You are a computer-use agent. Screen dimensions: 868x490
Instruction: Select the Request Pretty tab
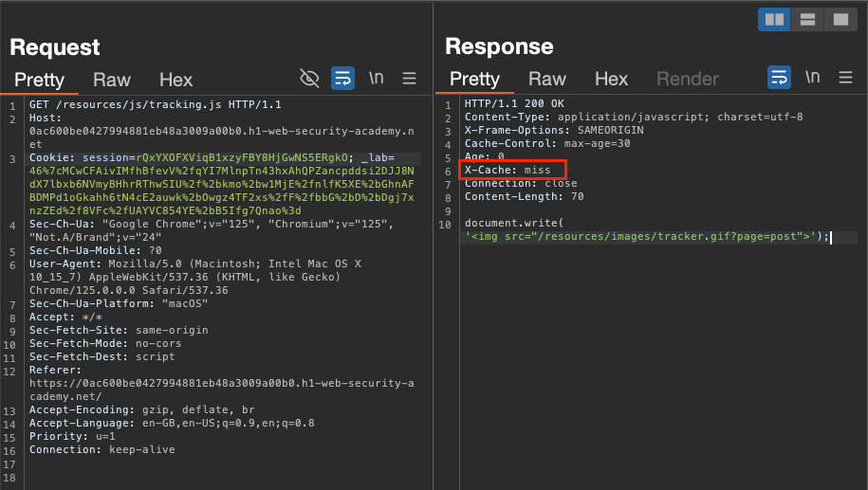coord(39,80)
